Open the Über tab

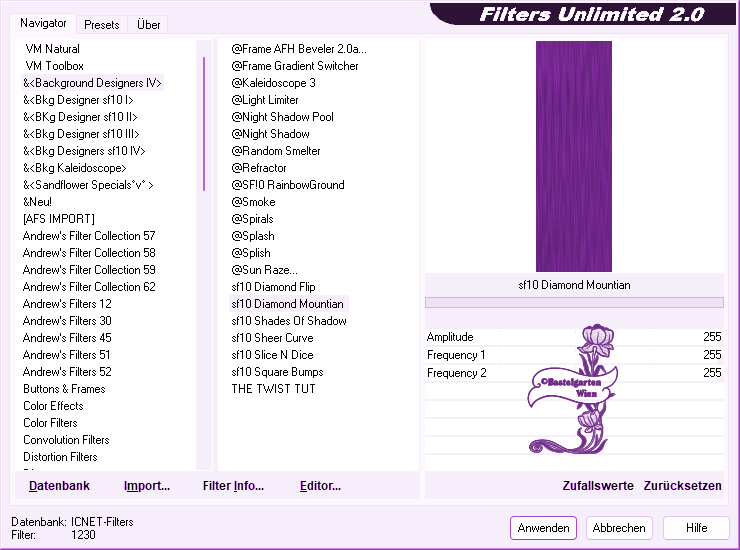(148, 25)
